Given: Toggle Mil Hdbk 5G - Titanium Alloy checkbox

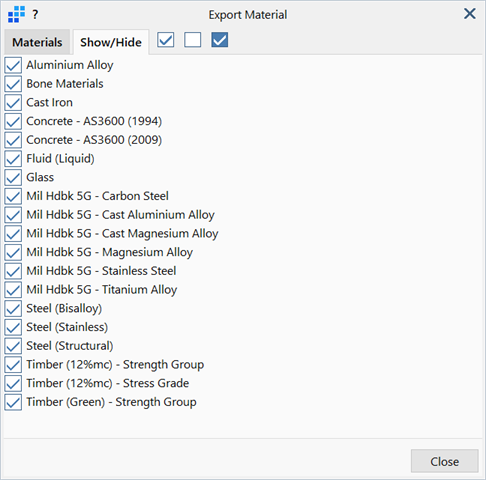Looking at the screenshot, I should (x=13, y=290).
